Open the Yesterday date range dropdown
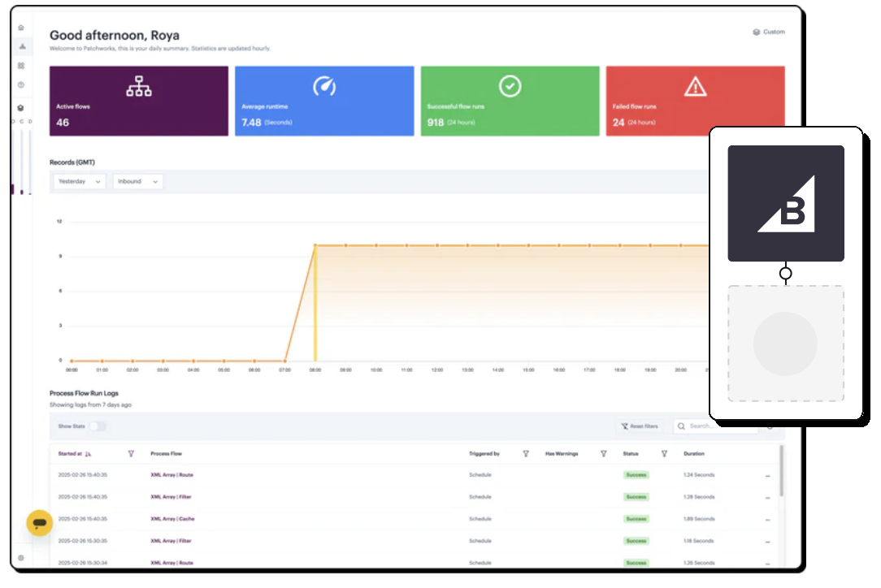 (79, 181)
